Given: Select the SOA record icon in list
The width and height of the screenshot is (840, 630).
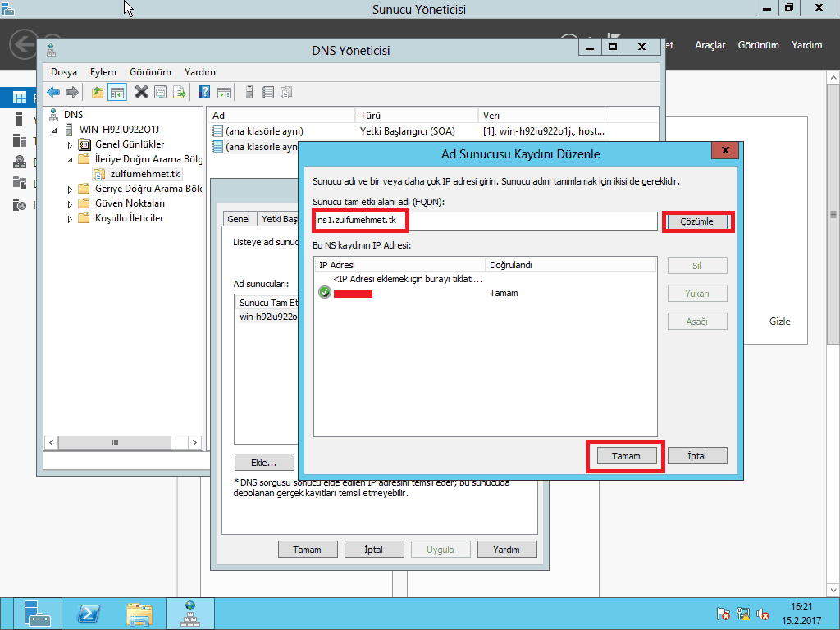Looking at the screenshot, I should [x=217, y=130].
